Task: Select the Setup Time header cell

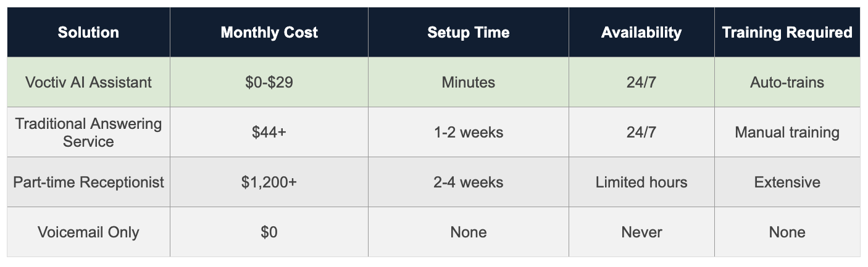Action: (x=468, y=33)
